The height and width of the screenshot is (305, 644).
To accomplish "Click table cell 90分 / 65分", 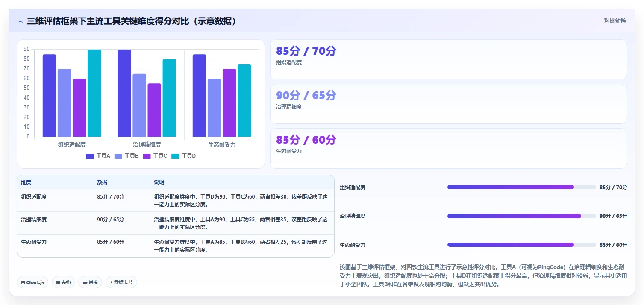I will tap(111, 220).
